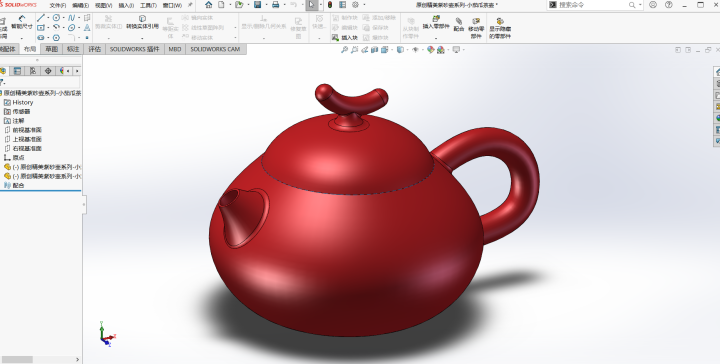
Task: Select the Polygon sketch tool
Action: [56, 38]
